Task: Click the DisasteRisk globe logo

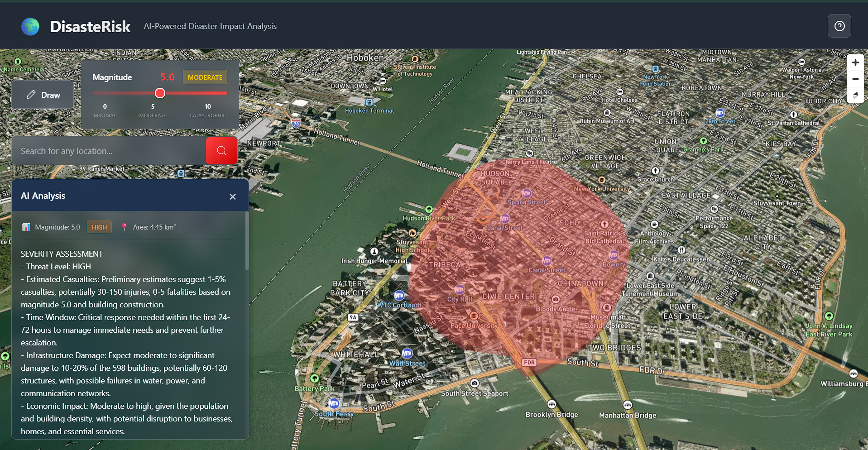Action: (x=30, y=27)
